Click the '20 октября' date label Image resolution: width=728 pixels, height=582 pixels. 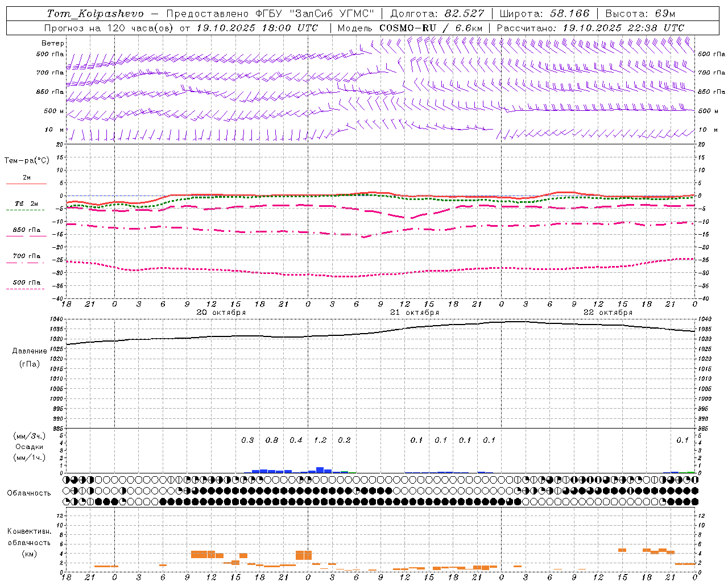[221, 313]
